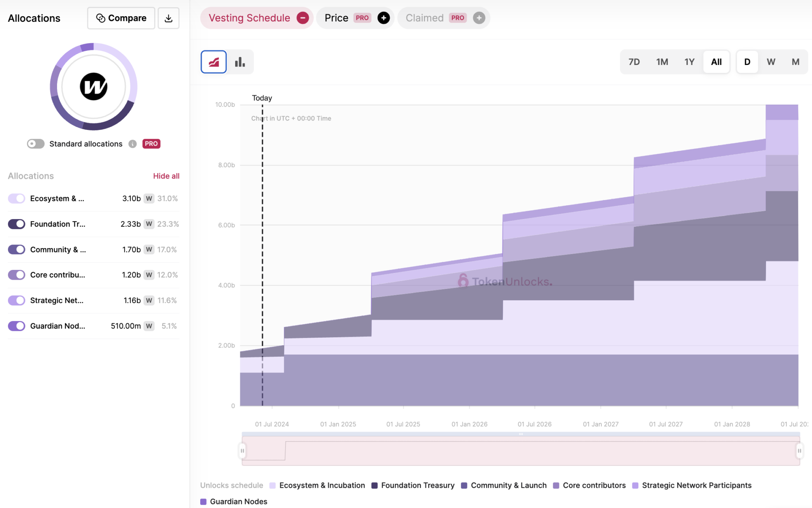Screen dimensions: 812x508
Task: Select the Daily interval D view
Action: (747, 61)
